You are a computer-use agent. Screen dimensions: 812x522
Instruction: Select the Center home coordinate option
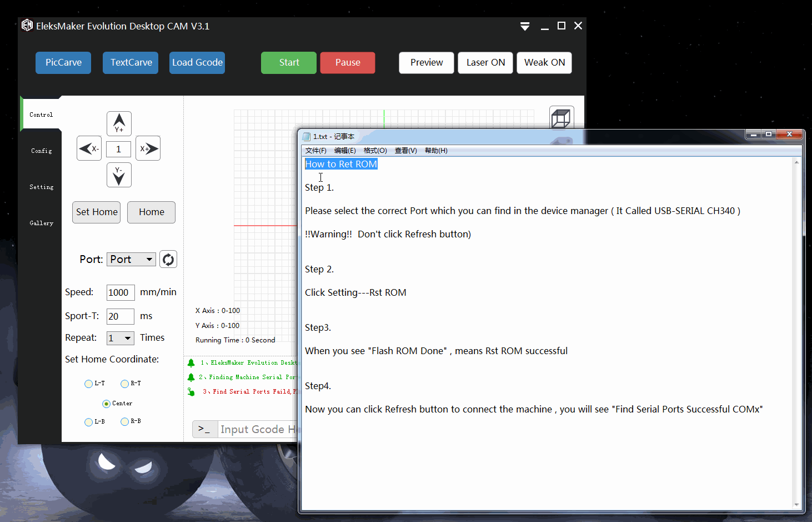(x=106, y=404)
